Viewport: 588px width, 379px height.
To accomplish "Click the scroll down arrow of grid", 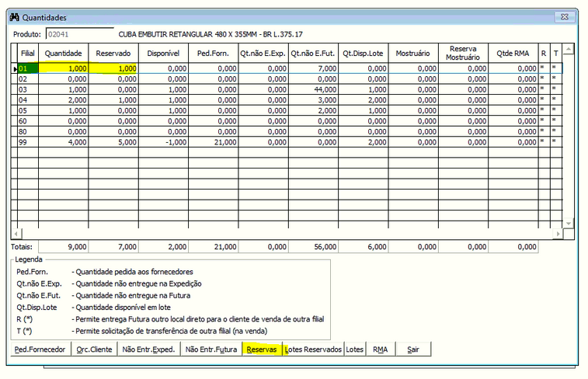I will [569, 223].
